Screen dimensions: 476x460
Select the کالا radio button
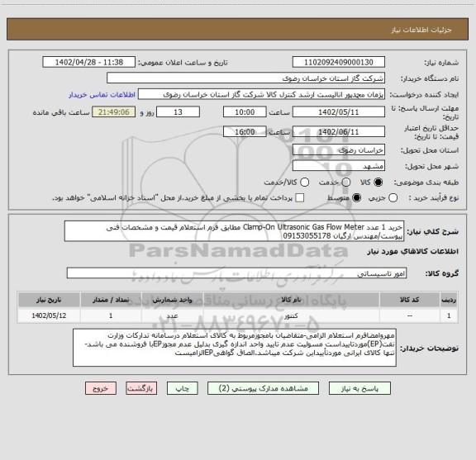(x=378, y=182)
